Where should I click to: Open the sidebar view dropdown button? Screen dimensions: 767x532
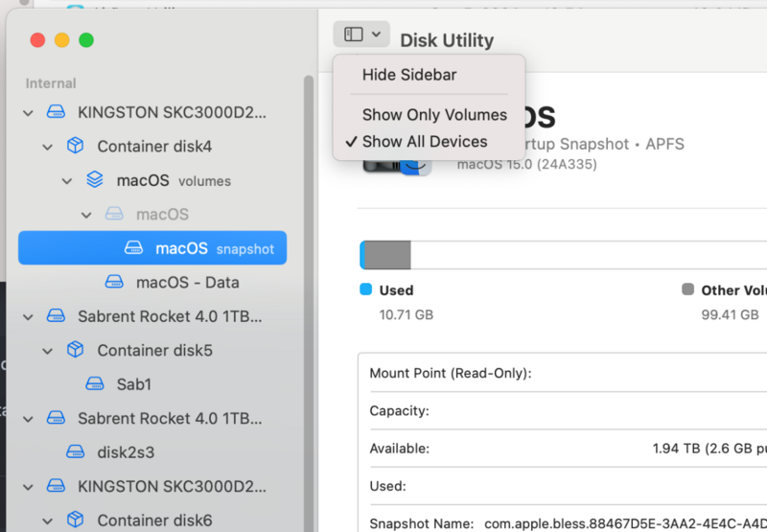(361, 35)
